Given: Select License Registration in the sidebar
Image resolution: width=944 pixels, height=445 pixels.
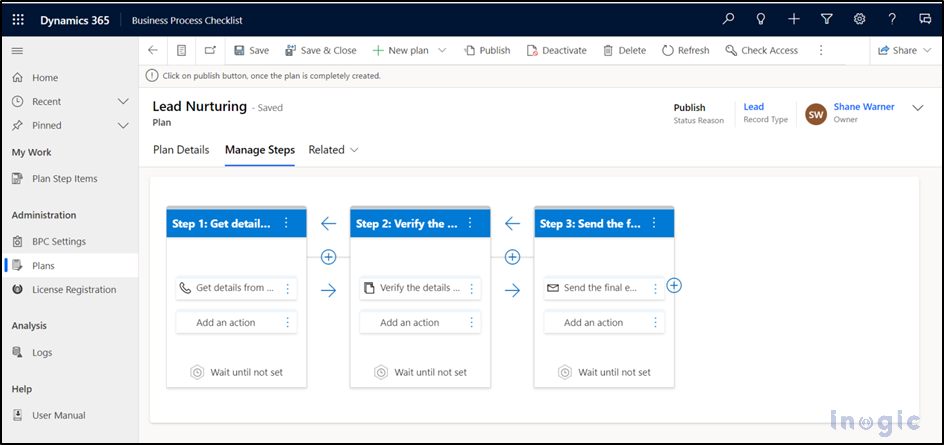Looking at the screenshot, I should [x=73, y=290].
